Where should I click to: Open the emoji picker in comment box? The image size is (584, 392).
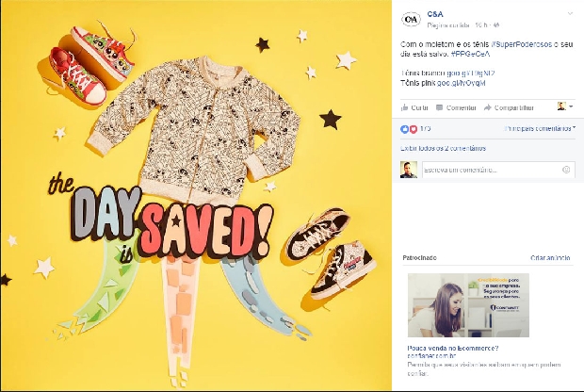[x=566, y=170]
